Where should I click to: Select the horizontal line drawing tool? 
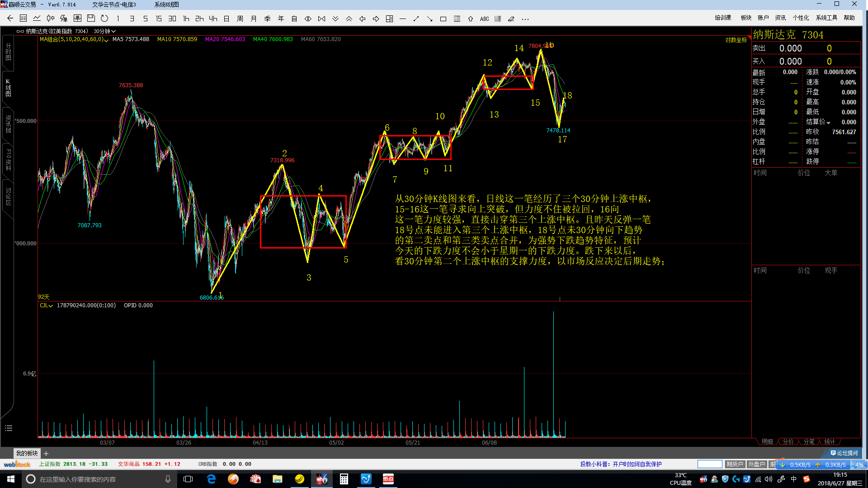(x=403, y=19)
